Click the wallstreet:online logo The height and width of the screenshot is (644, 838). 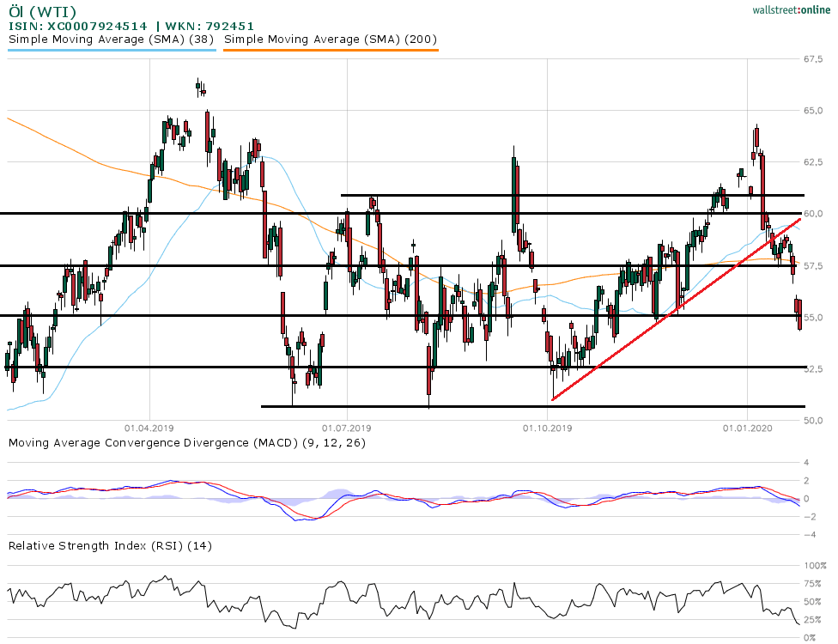(x=786, y=9)
